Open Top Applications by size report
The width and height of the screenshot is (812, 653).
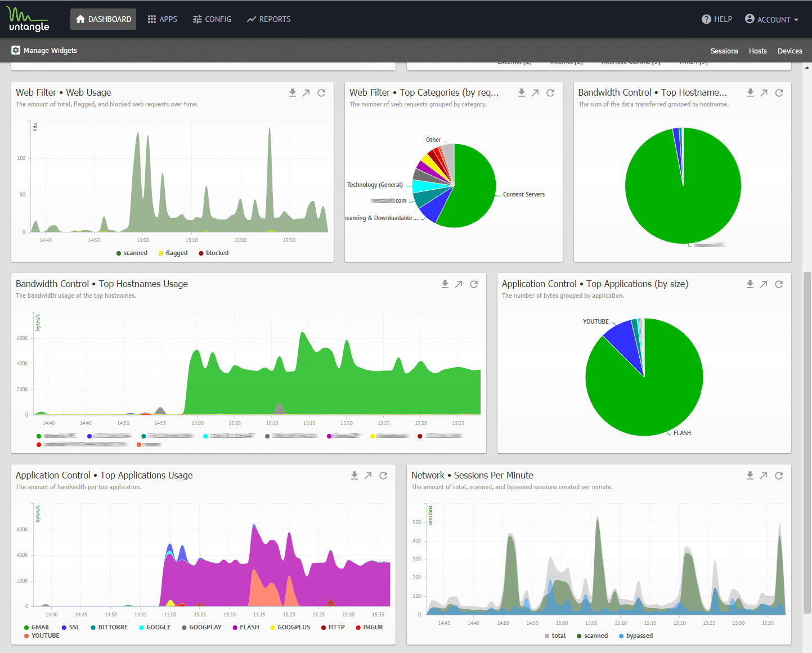coord(764,284)
